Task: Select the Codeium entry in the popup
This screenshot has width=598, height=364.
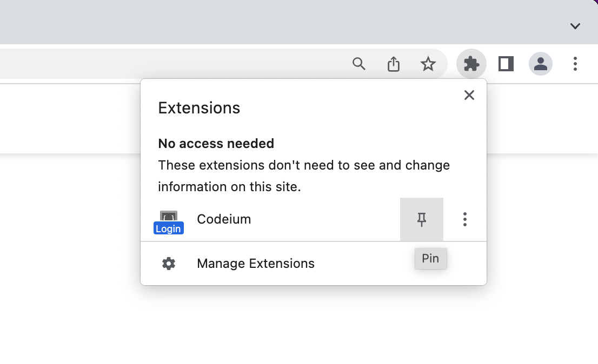Action: click(x=224, y=219)
